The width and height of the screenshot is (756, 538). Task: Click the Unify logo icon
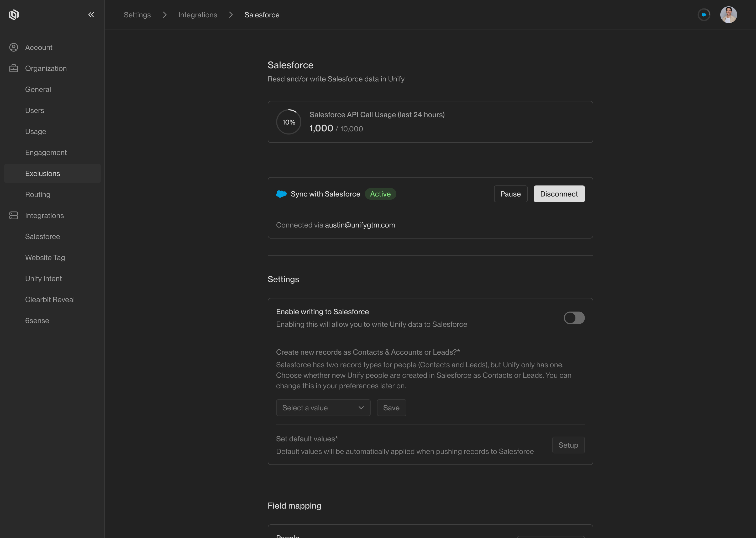[x=14, y=14]
